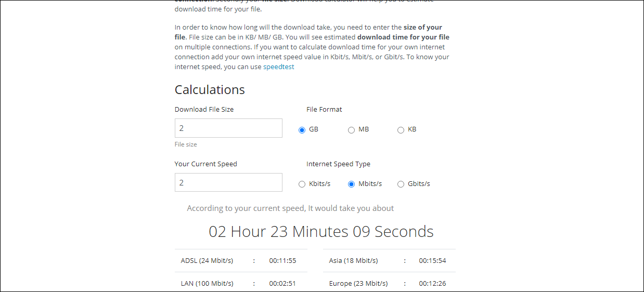Click the Asia (18 Mbit/s) row label
The image size is (644, 292).
point(353,261)
